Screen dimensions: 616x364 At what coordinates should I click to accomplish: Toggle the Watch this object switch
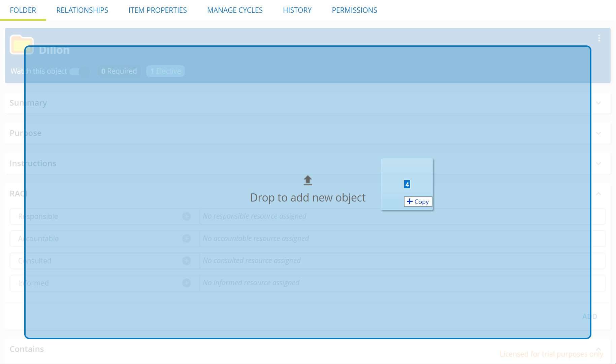pos(79,71)
